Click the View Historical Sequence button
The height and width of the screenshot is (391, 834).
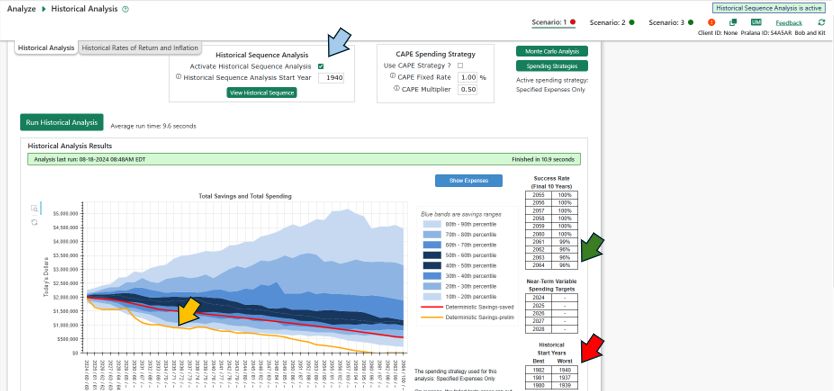click(262, 93)
